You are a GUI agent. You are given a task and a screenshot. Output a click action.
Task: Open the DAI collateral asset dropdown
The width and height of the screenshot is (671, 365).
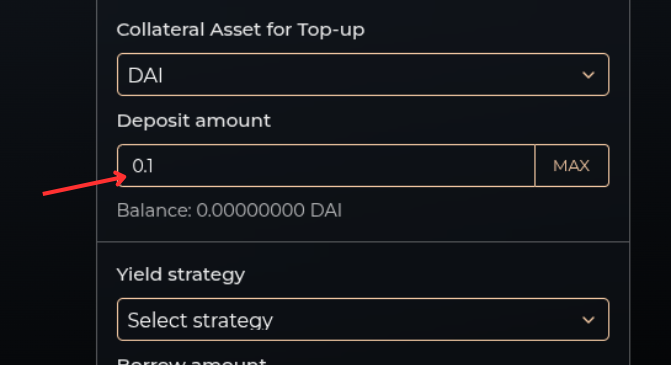363,74
